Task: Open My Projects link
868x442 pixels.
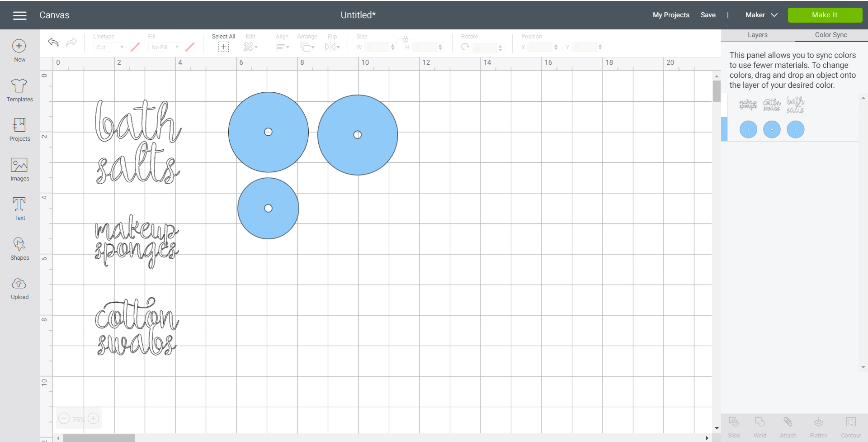Action: coord(671,15)
